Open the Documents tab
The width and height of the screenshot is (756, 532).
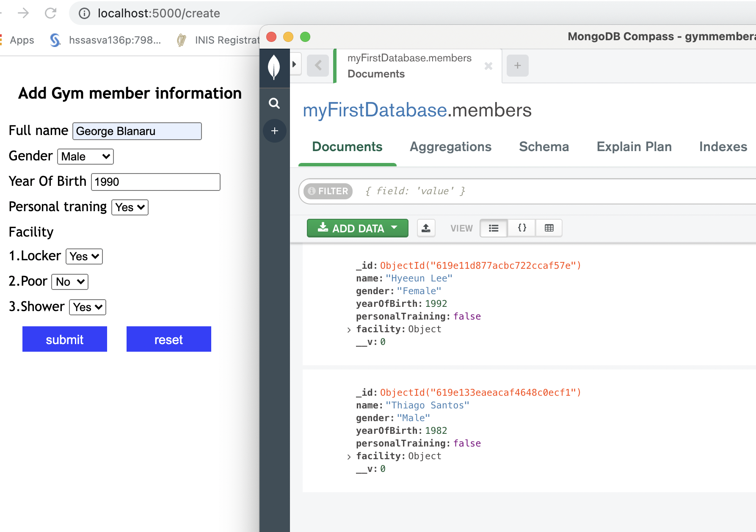coord(347,147)
